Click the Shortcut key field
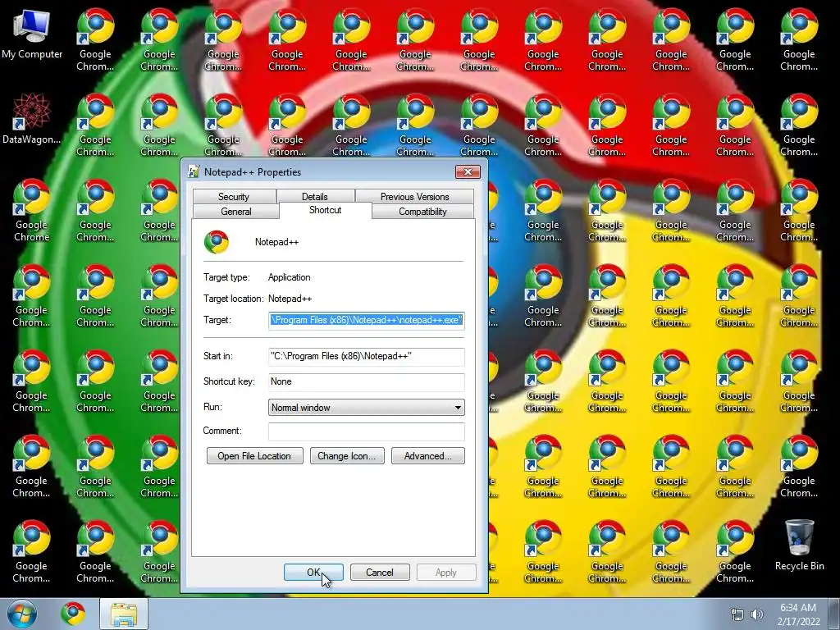840x630 pixels. pos(367,382)
